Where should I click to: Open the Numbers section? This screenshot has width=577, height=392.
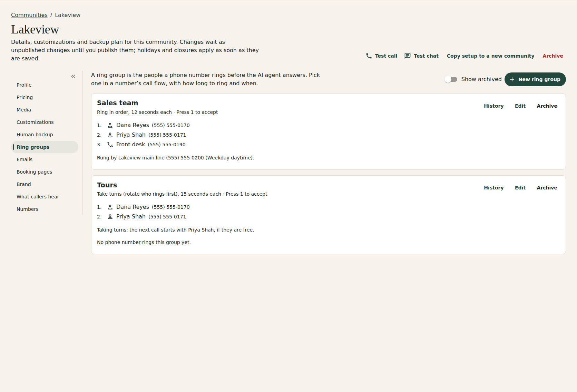[45, 209]
